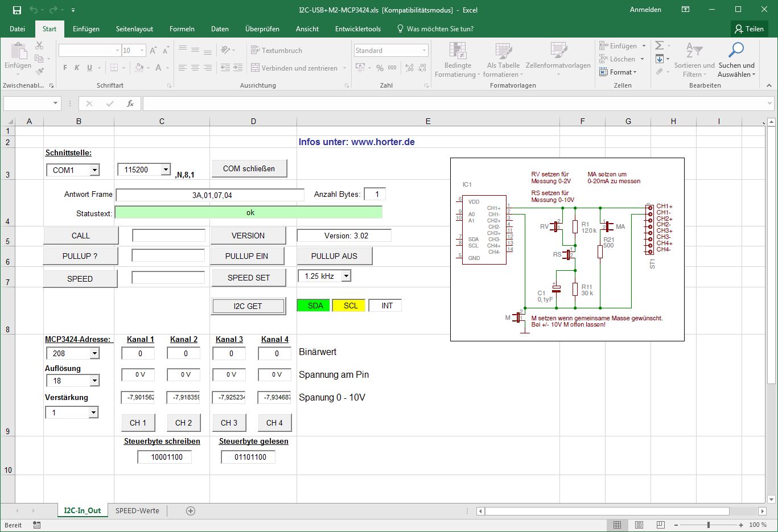Switch to page layout view in status bar
Screen dimensions: 778x532
[x=639, y=525]
